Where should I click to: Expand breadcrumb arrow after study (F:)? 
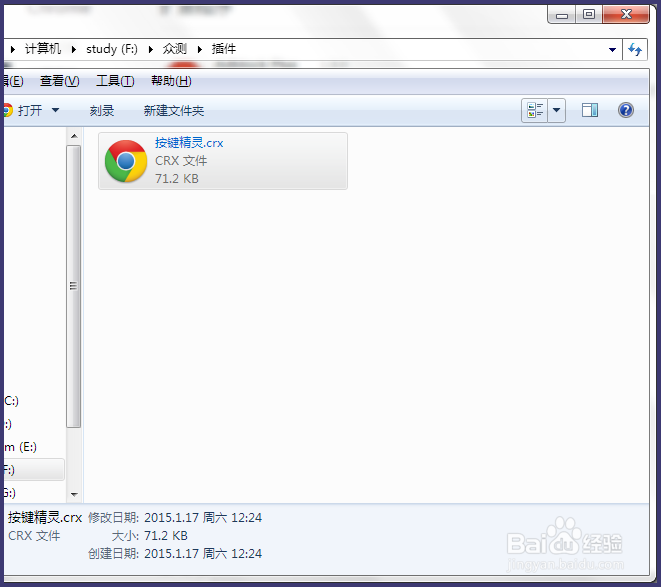point(150,49)
